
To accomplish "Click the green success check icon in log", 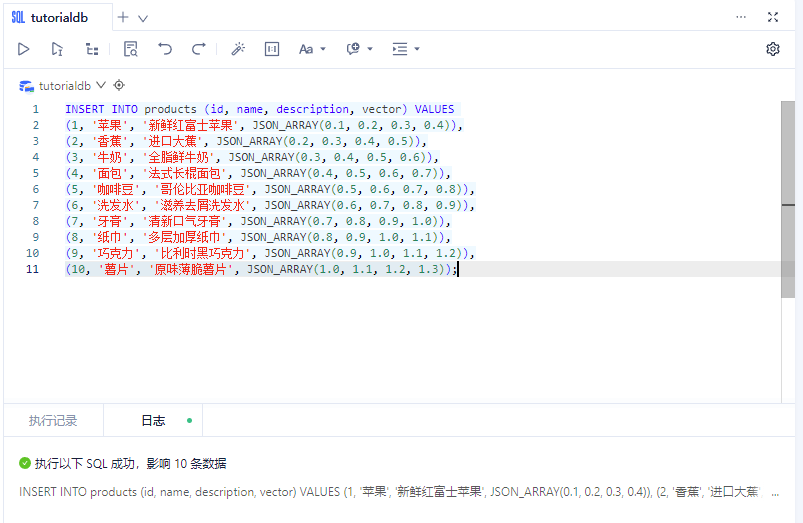I will (x=25, y=463).
